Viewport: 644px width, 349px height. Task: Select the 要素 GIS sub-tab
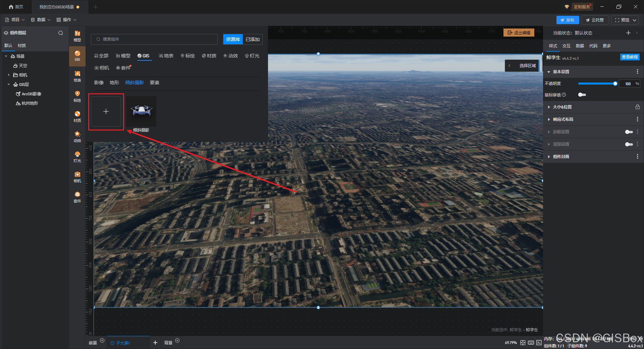coord(154,83)
